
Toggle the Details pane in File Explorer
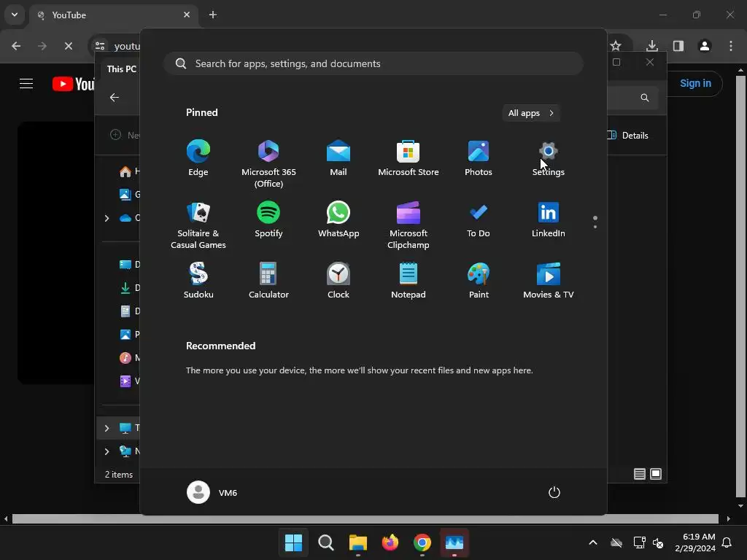click(627, 135)
